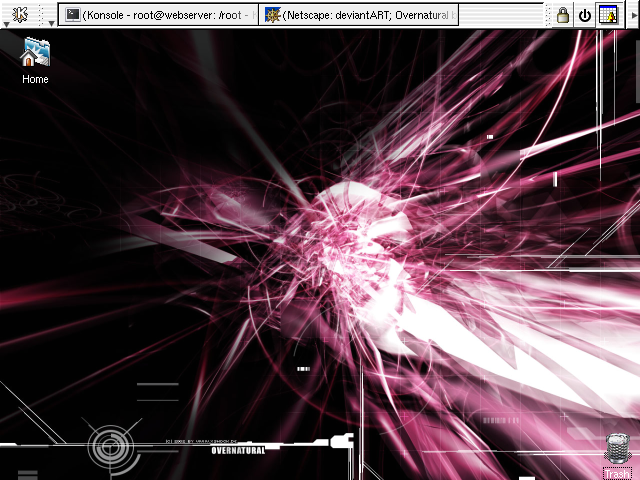
Task: Click the lock screen padlock icon
Action: click(563, 15)
